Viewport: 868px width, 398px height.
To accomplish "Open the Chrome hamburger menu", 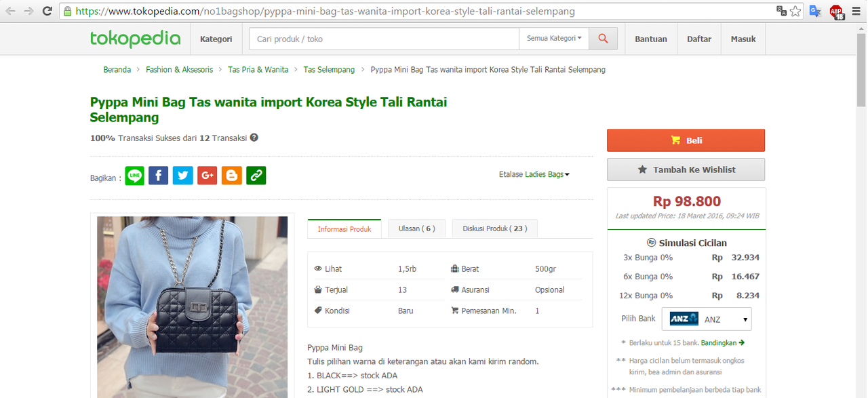I will (856, 11).
